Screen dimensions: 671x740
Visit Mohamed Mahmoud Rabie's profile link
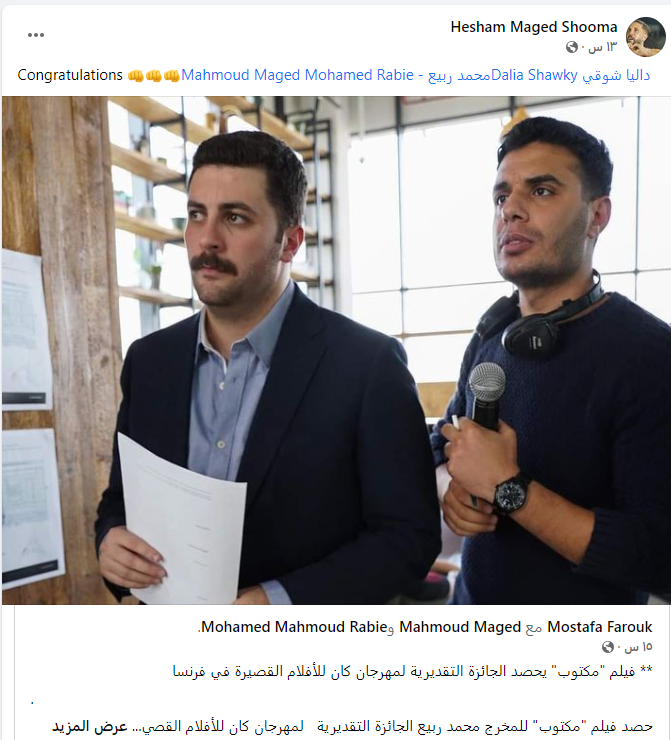point(294,627)
